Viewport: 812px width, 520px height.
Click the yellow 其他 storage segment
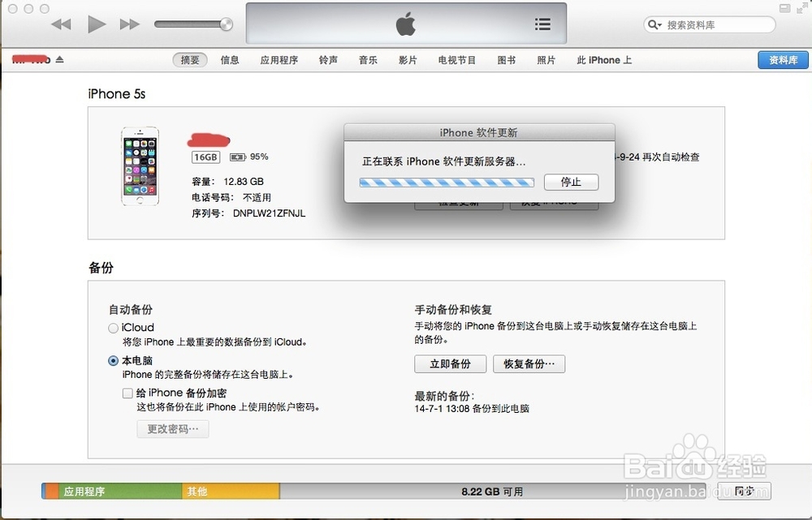(231, 491)
